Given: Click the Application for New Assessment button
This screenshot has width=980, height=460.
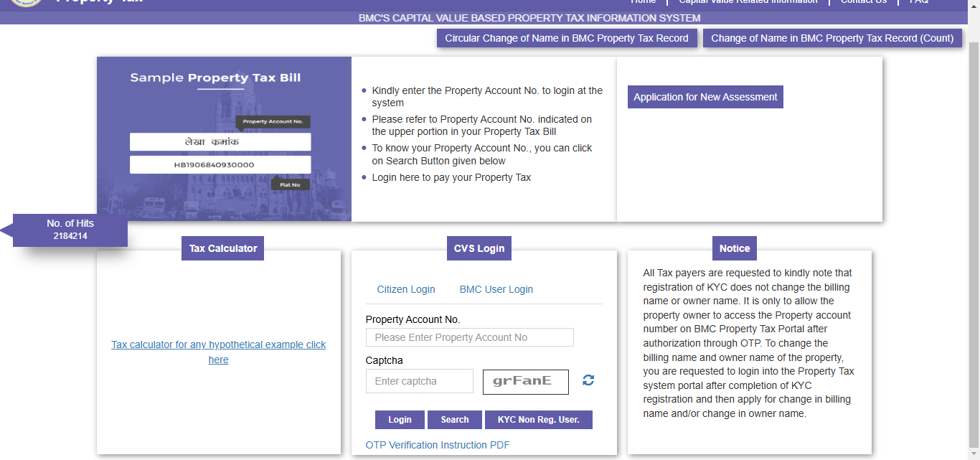Looking at the screenshot, I should pos(705,97).
